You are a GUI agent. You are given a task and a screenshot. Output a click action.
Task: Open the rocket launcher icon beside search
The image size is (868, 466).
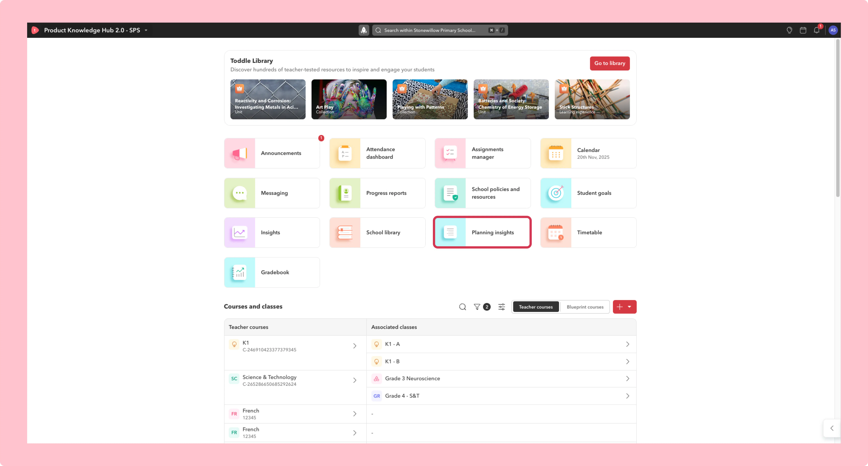(364, 30)
